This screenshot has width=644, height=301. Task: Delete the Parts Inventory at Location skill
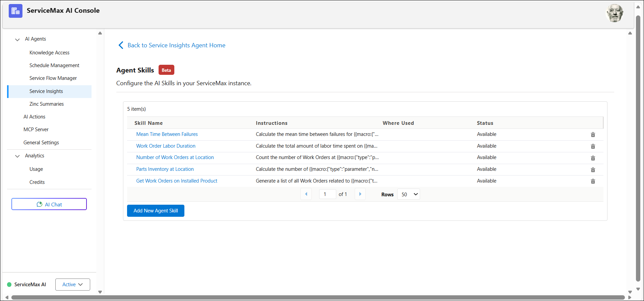pos(593,169)
